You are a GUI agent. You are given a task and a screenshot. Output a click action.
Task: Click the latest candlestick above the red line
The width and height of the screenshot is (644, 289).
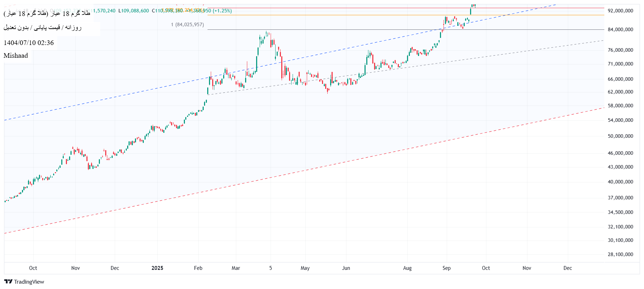(x=474, y=5)
